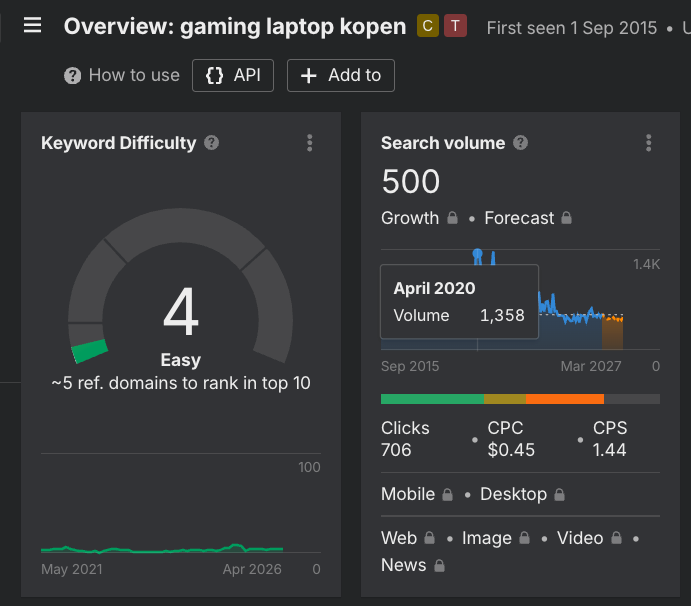691x606 pixels.
Task: Click the Volume 1,358 tooltip value
Action: point(502,316)
